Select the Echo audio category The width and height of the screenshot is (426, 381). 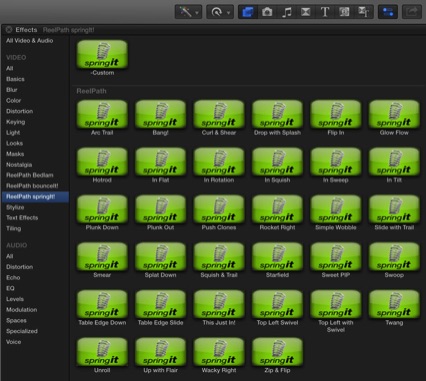[x=13, y=277]
